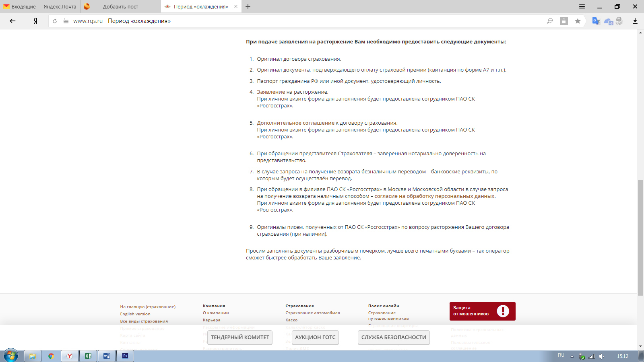Open Страхование автомобиля footer link
The image size is (644, 362).
(x=313, y=313)
